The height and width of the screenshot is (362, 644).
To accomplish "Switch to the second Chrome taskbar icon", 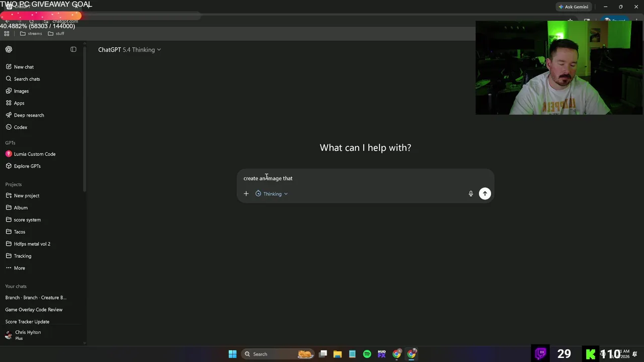I will tap(412, 354).
